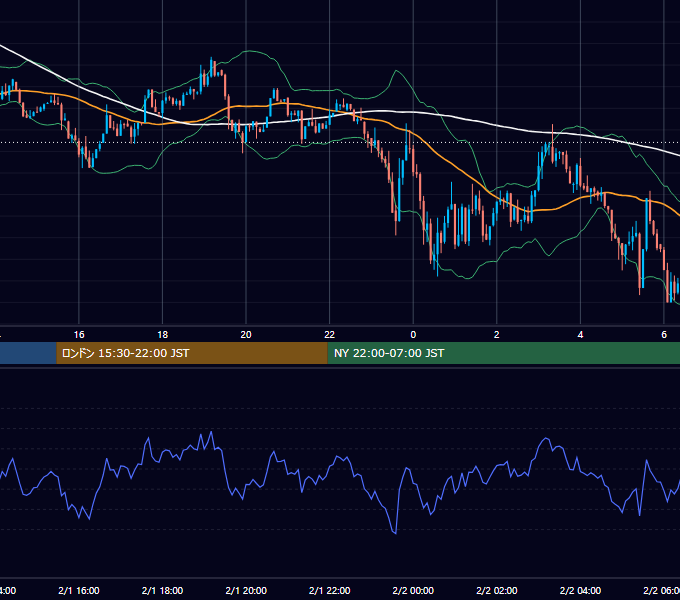
Task: Click the 16 hour label on upper time axis
Action: pyautogui.click(x=79, y=335)
